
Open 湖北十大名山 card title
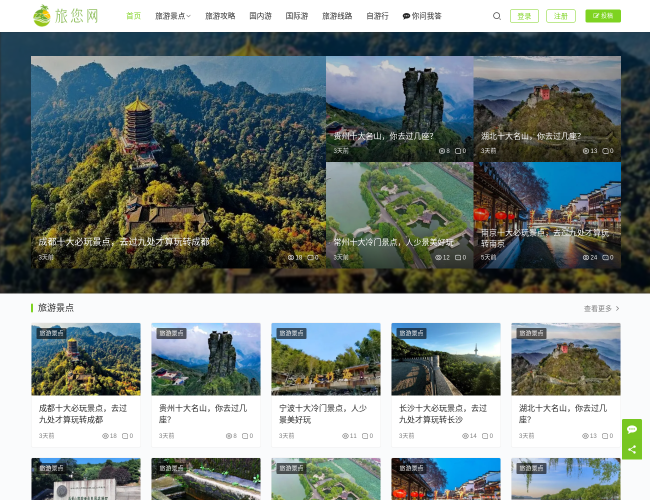coord(563,414)
